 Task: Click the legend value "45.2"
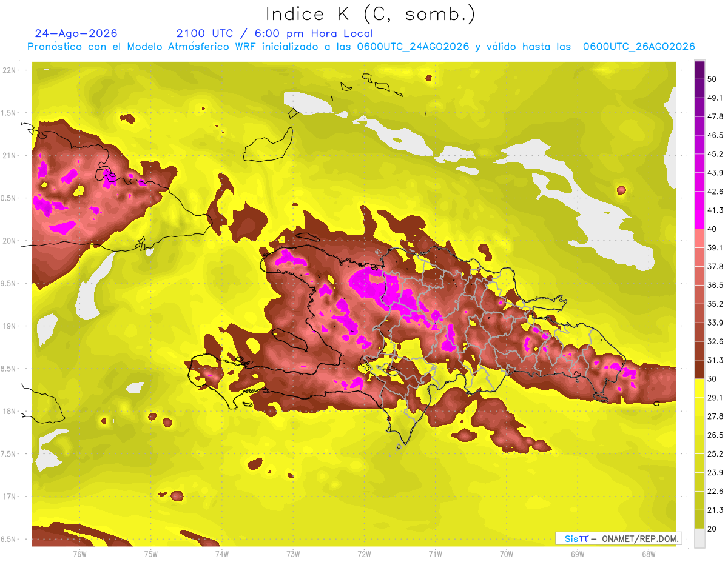pos(715,154)
